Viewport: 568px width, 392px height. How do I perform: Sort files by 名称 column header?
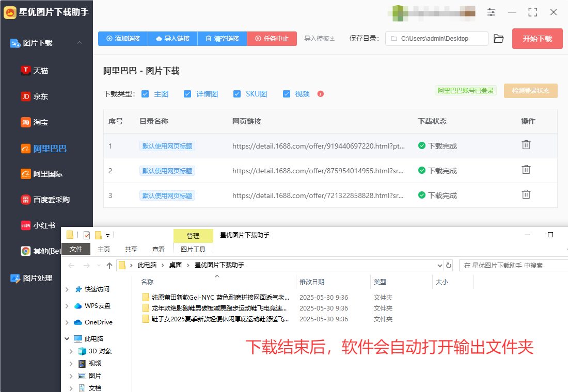tap(147, 282)
